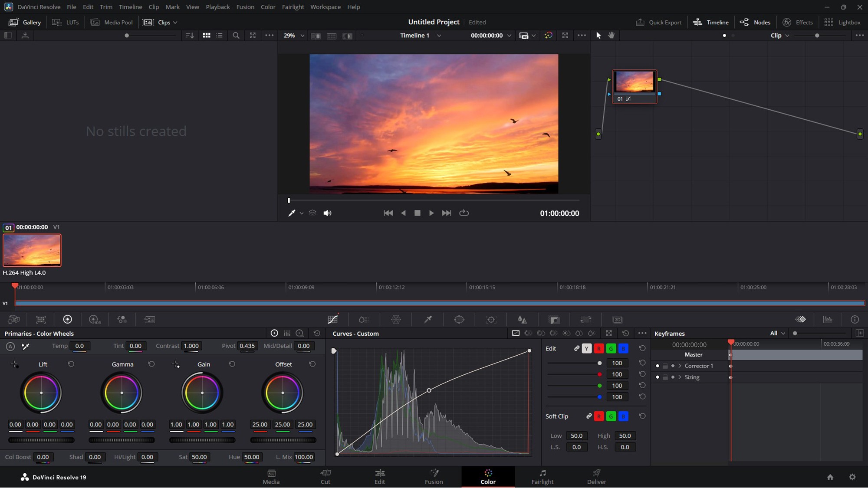Switch to the Deliver page
The height and width of the screenshot is (488, 868).
[x=596, y=477]
